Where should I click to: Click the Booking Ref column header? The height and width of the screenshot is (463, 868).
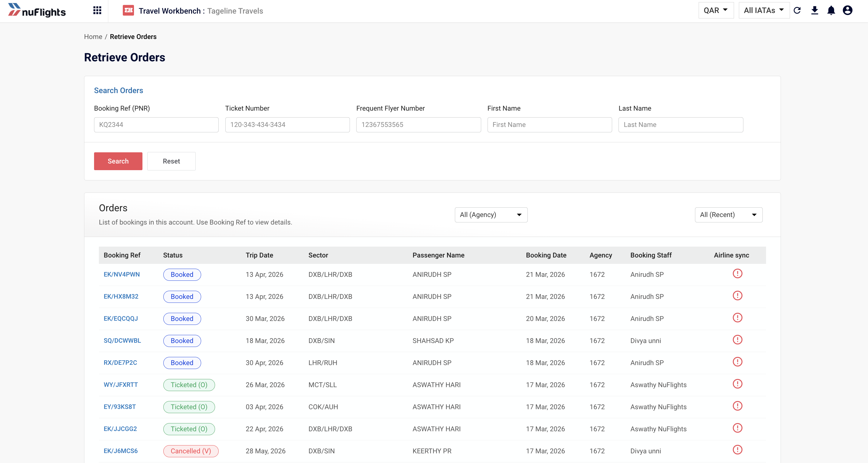pyautogui.click(x=122, y=255)
